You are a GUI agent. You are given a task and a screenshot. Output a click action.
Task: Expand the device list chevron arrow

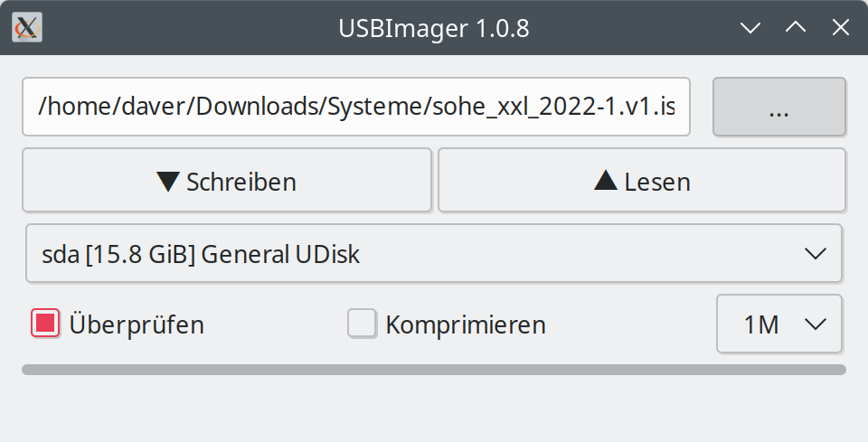coord(815,254)
